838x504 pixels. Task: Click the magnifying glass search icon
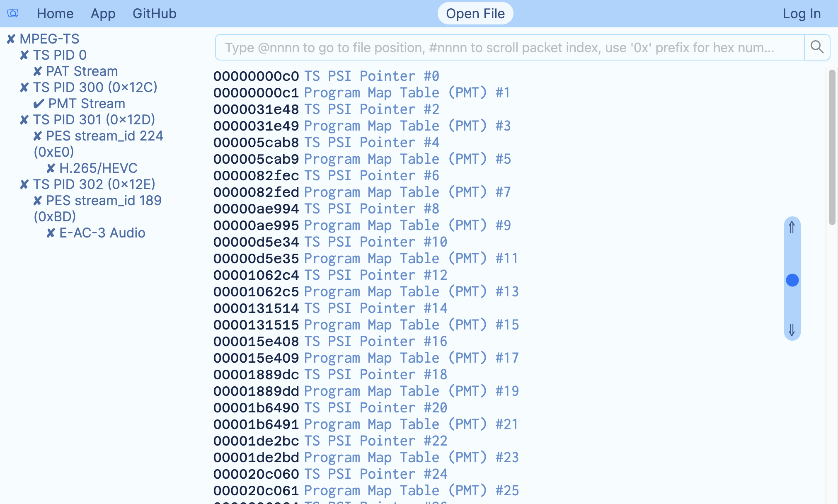click(x=816, y=47)
